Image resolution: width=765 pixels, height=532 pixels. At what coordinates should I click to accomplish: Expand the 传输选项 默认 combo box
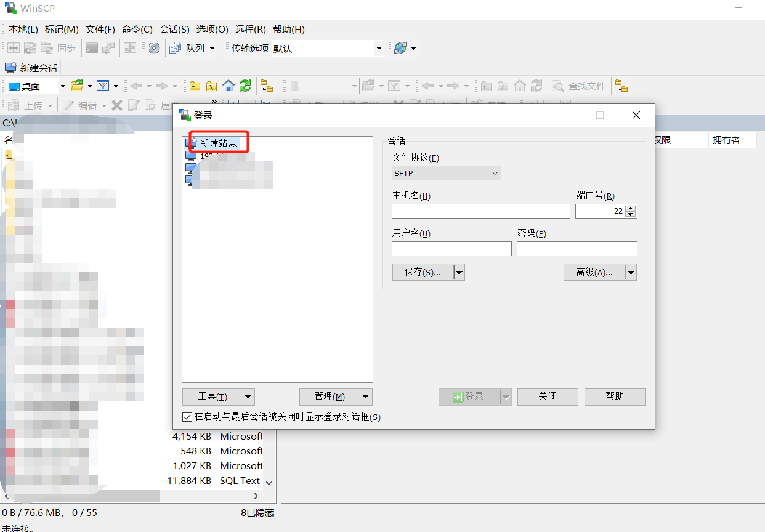coord(379,48)
